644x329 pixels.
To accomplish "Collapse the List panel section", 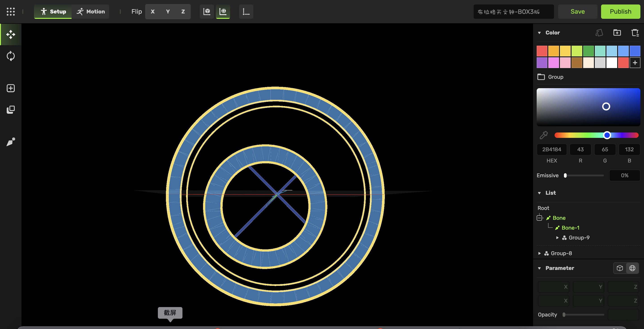I will (539, 193).
